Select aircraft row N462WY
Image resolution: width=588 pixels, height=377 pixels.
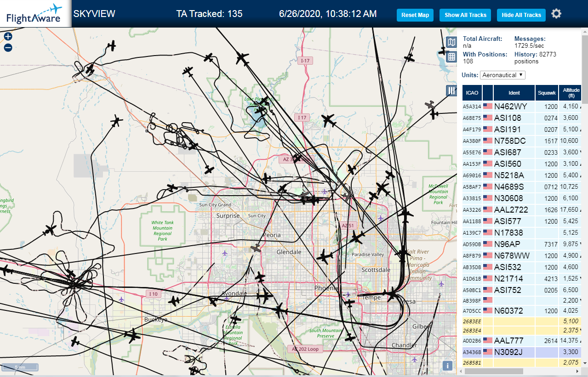click(x=522, y=107)
